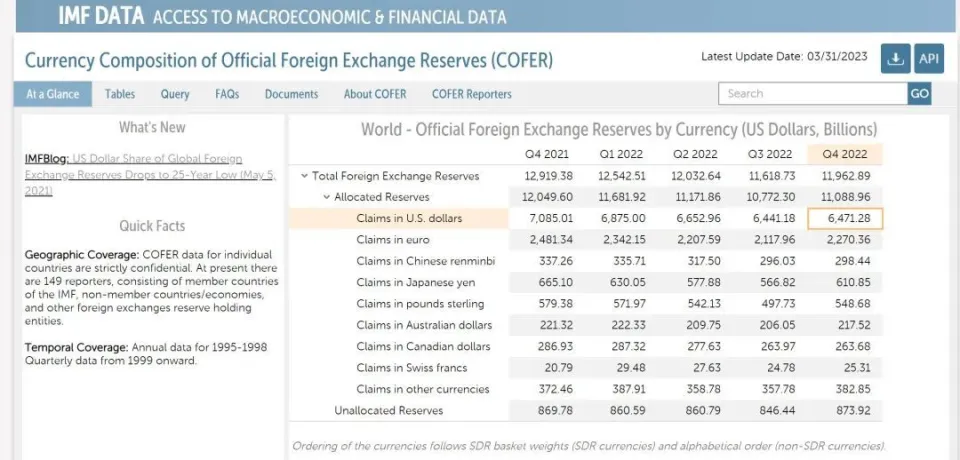Select the Documents menu item
Screen dimensions: 960x460
coord(291,94)
